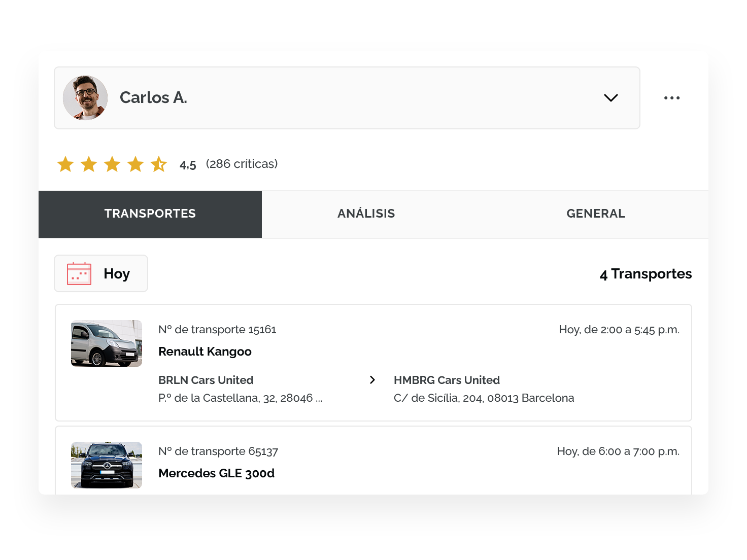747x560 pixels.
Task: Click the third rating star
Action: tap(112, 164)
